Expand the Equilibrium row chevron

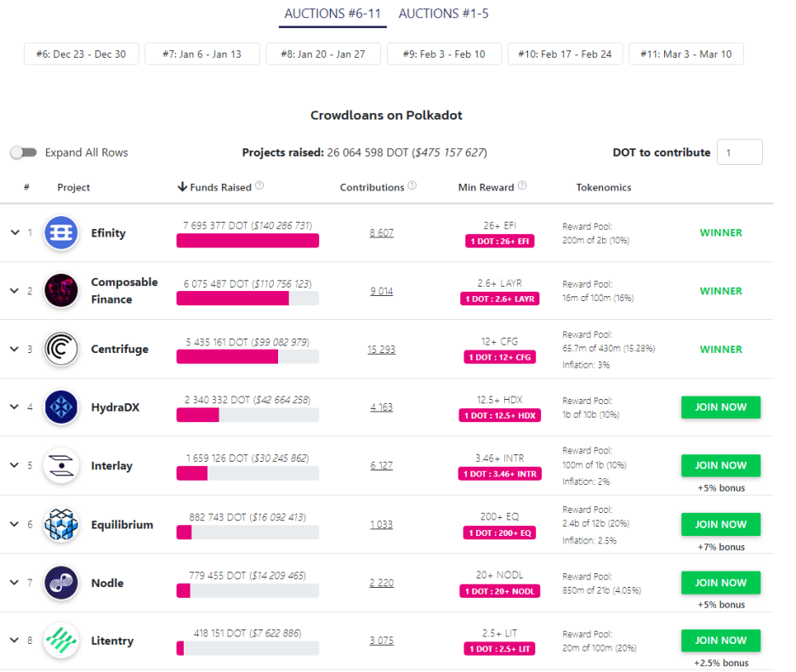coord(15,524)
